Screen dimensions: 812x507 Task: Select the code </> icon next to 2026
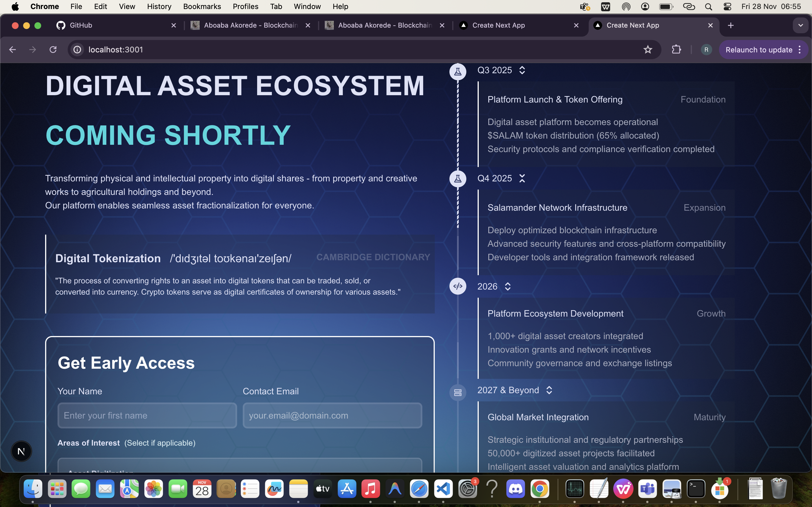(458, 286)
